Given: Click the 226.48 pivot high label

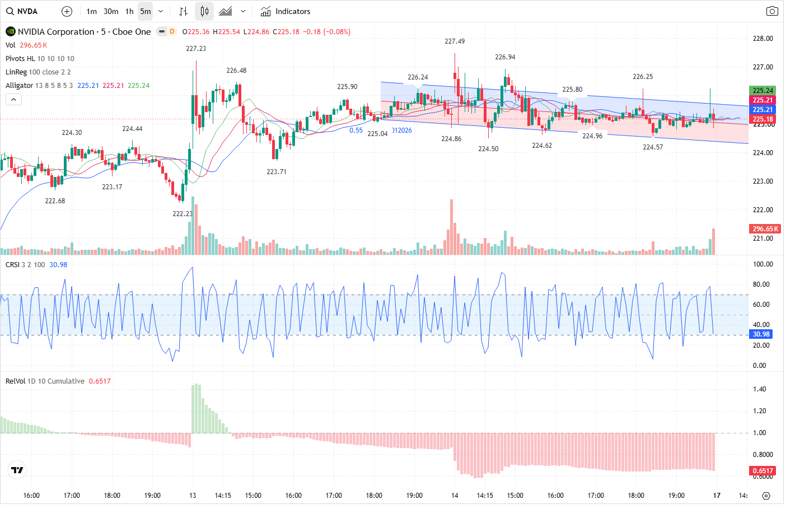Looking at the screenshot, I should (x=236, y=71).
